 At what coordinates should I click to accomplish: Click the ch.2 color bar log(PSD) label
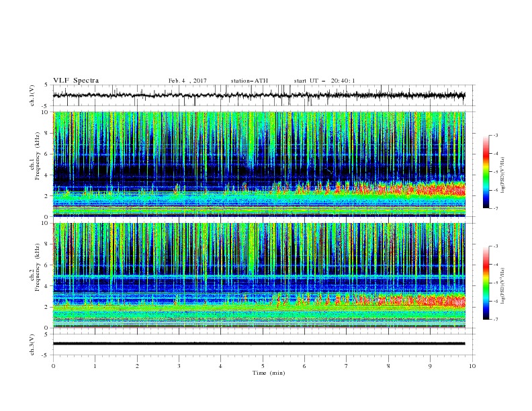503,286
